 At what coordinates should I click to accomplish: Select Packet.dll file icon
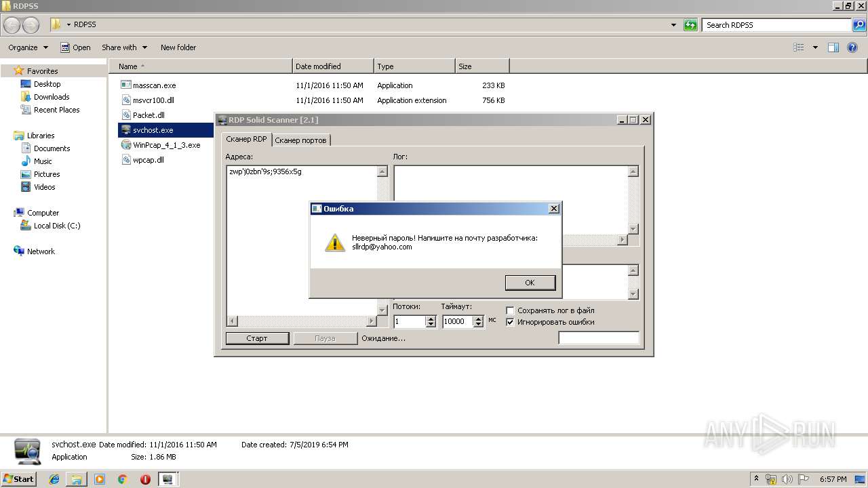(125, 115)
